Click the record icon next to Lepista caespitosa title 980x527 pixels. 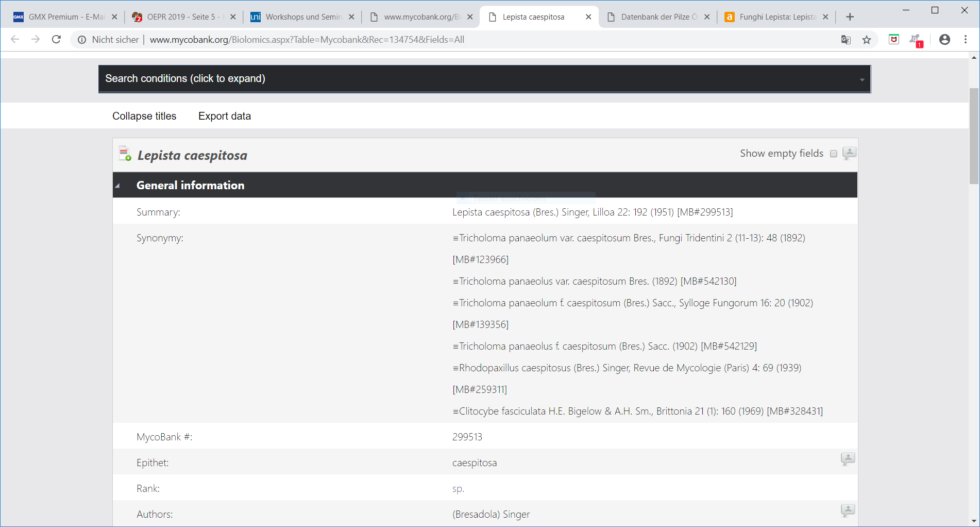(x=125, y=154)
